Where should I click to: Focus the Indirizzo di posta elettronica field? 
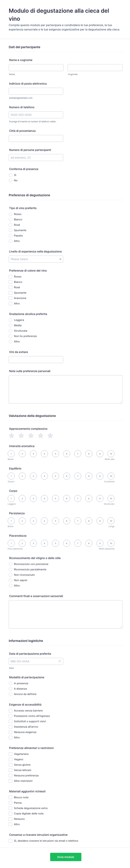click(36, 91)
